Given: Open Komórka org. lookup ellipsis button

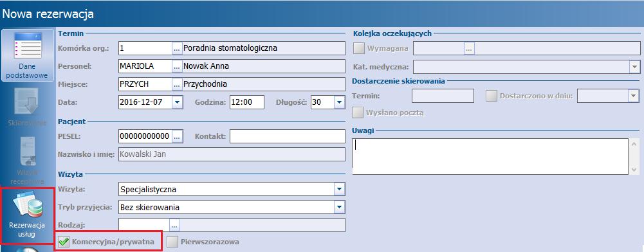Looking at the screenshot, I should coord(177,48).
